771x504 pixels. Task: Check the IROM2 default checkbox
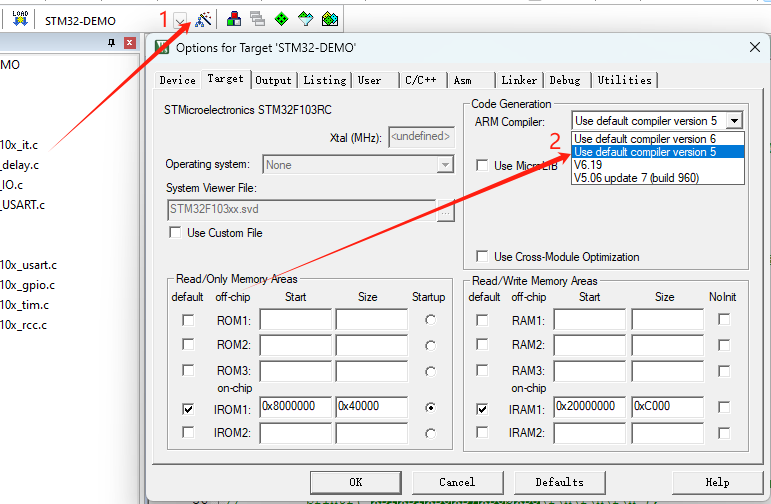pos(188,432)
